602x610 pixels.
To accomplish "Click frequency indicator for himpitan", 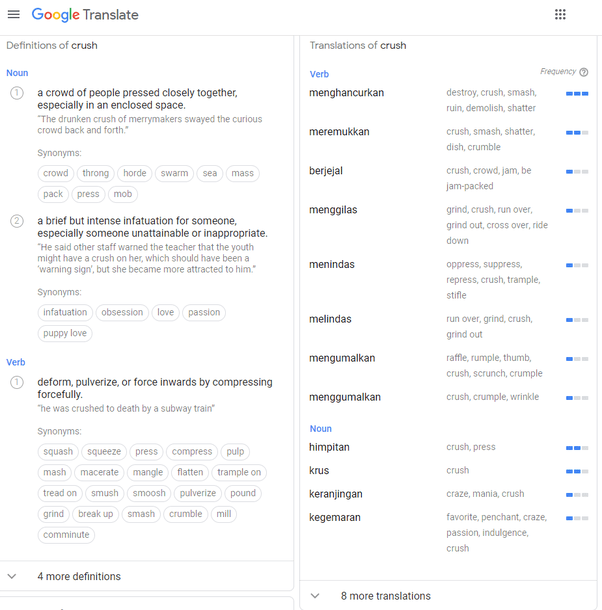I will coord(576,448).
